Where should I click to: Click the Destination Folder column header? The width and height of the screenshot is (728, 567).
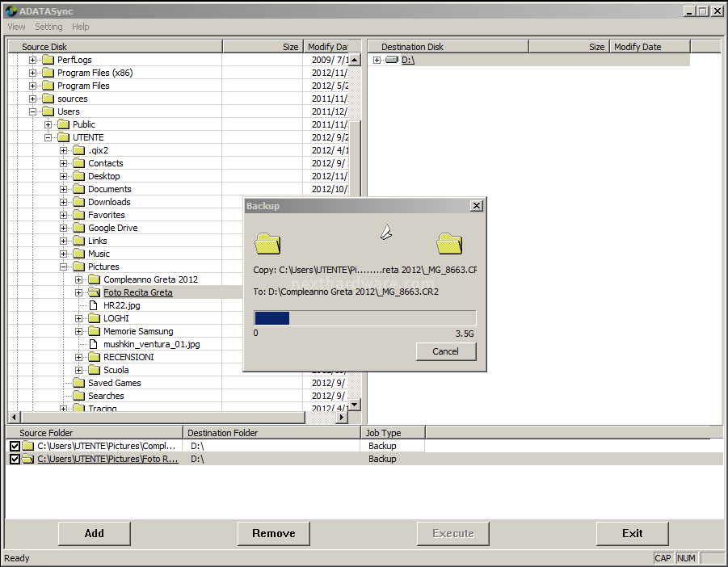click(271, 433)
